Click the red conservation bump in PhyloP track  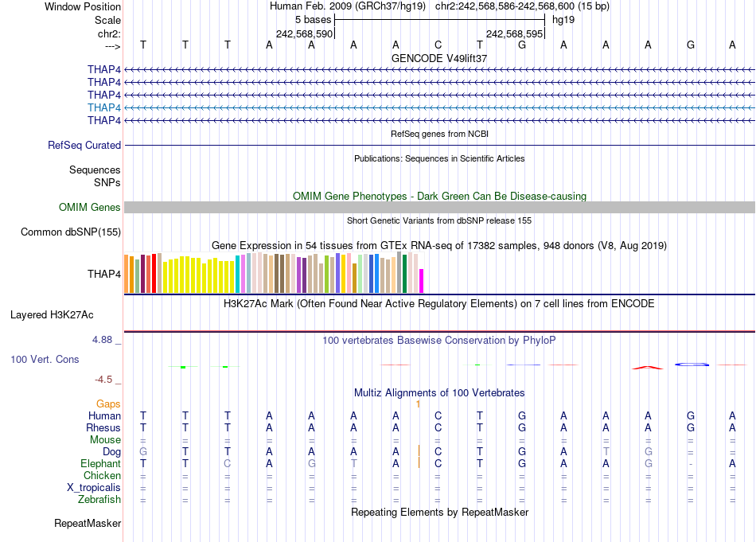(x=648, y=368)
